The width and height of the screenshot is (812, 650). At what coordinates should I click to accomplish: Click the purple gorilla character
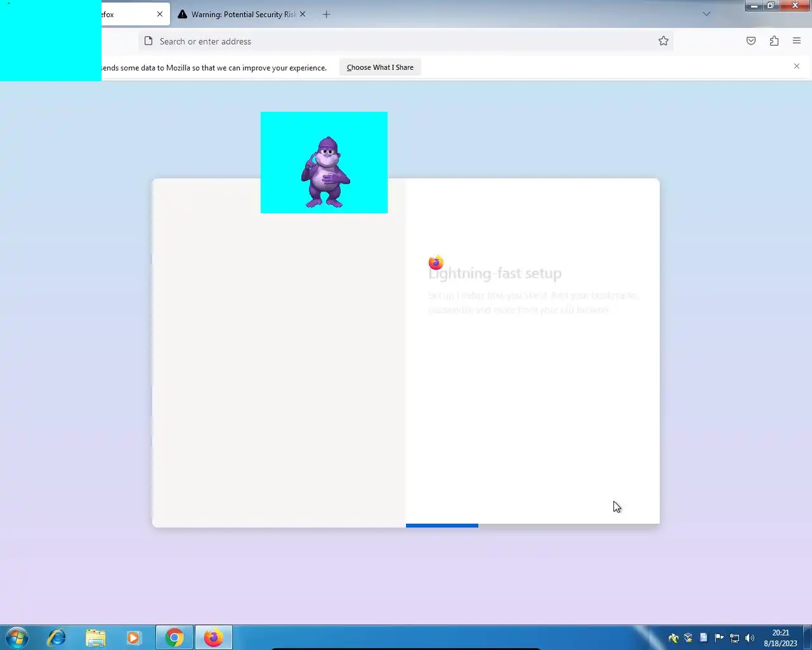[x=325, y=172]
